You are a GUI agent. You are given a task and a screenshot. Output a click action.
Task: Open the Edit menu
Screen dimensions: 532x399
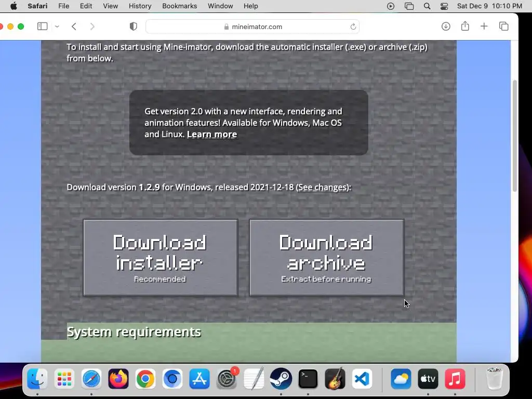(86, 6)
